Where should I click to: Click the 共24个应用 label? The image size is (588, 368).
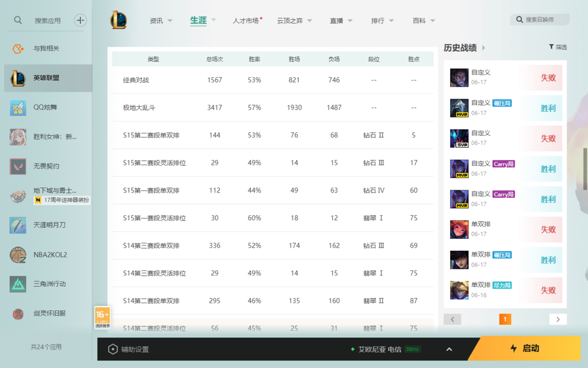46,347
